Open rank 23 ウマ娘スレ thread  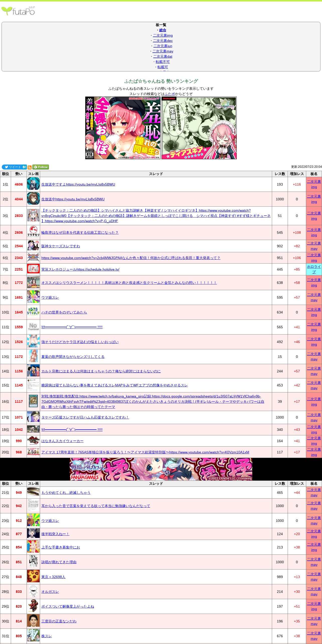[50, 521]
